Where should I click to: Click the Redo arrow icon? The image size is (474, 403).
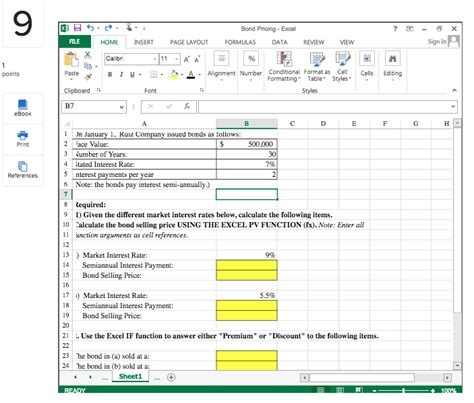pyautogui.click(x=108, y=28)
